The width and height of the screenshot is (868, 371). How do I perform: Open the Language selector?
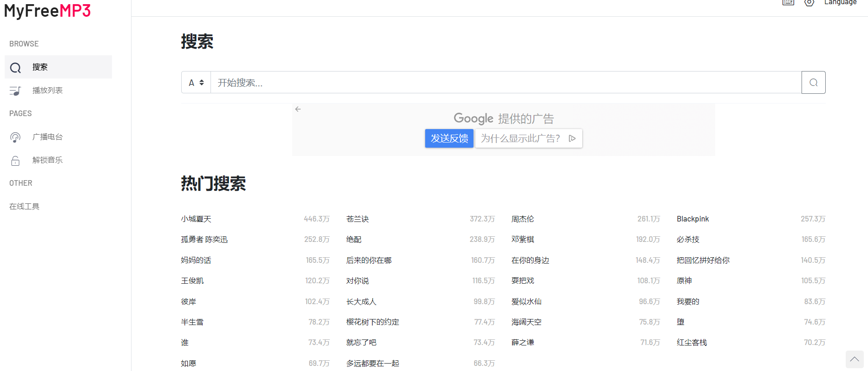(x=840, y=3)
